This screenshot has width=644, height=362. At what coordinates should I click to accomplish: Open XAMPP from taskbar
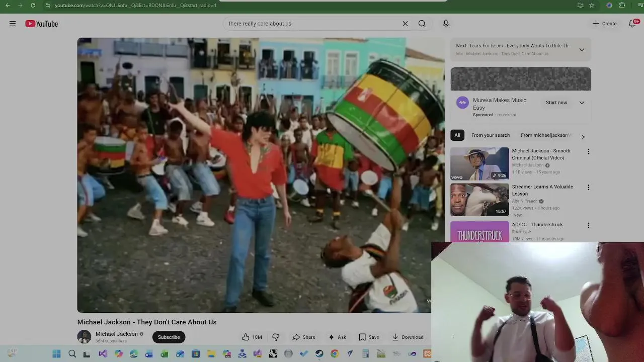pyautogui.click(x=427, y=354)
